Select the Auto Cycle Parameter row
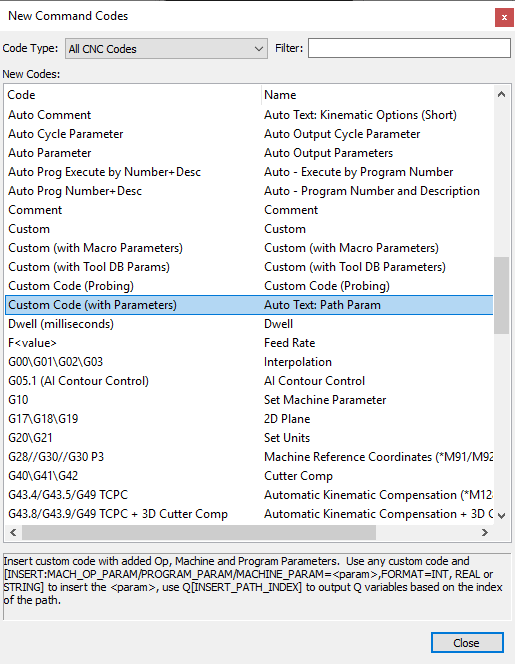515x664 pixels. point(249,134)
